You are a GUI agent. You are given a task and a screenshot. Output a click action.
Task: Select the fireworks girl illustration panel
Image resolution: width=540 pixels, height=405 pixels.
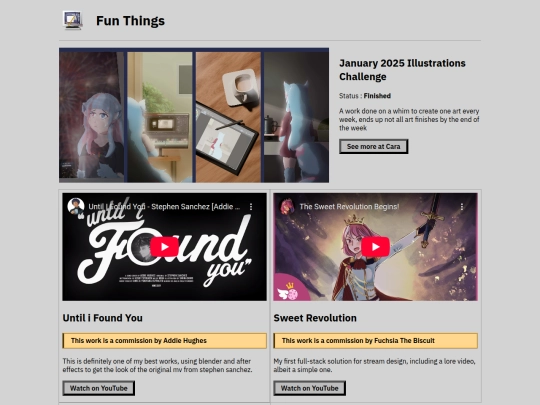tap(92, 117)
